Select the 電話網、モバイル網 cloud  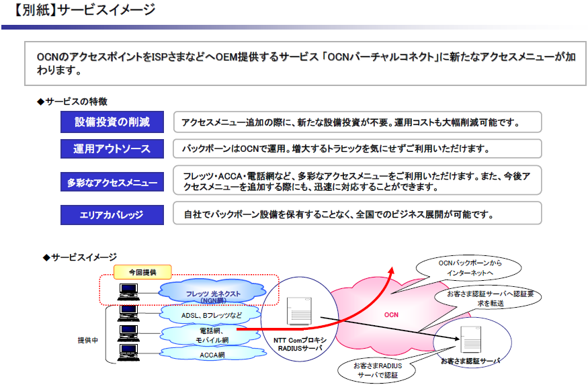[x=211, y=335]
